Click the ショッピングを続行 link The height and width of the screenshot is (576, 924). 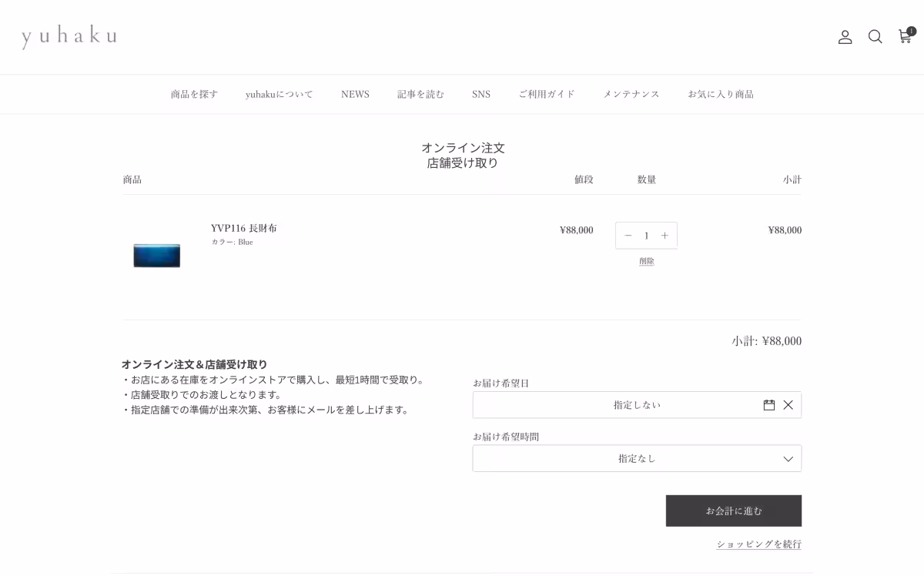(758, 544)
